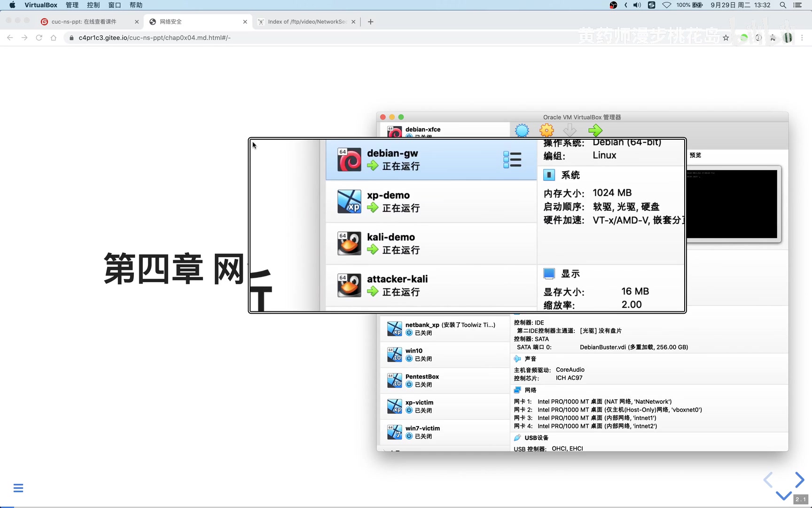
Task: Select the PentestBox virtual machine
Action: coord(444,381)
